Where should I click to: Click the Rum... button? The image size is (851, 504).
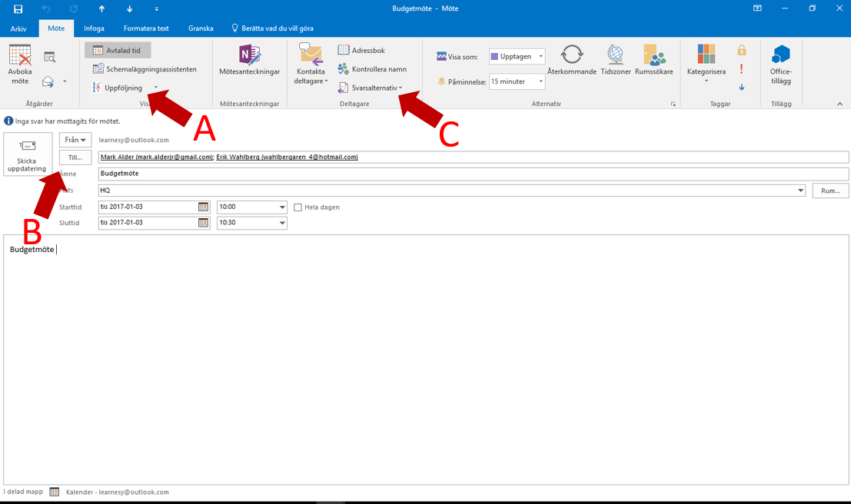(830, 191)
